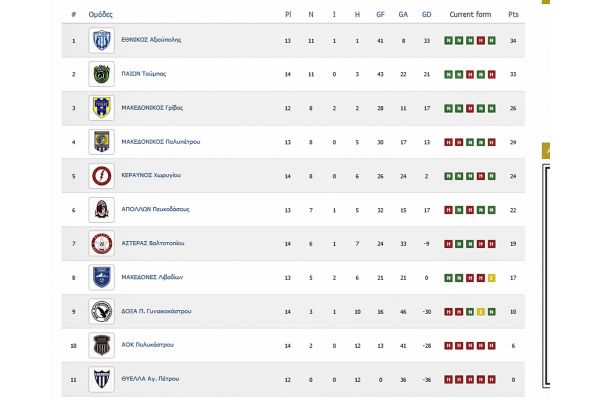Click the last form badge for ΘΥΕΛΛΑ Αγ. Πέτρου
Viewport: 600px width, 400px height.
click(493, 379)
